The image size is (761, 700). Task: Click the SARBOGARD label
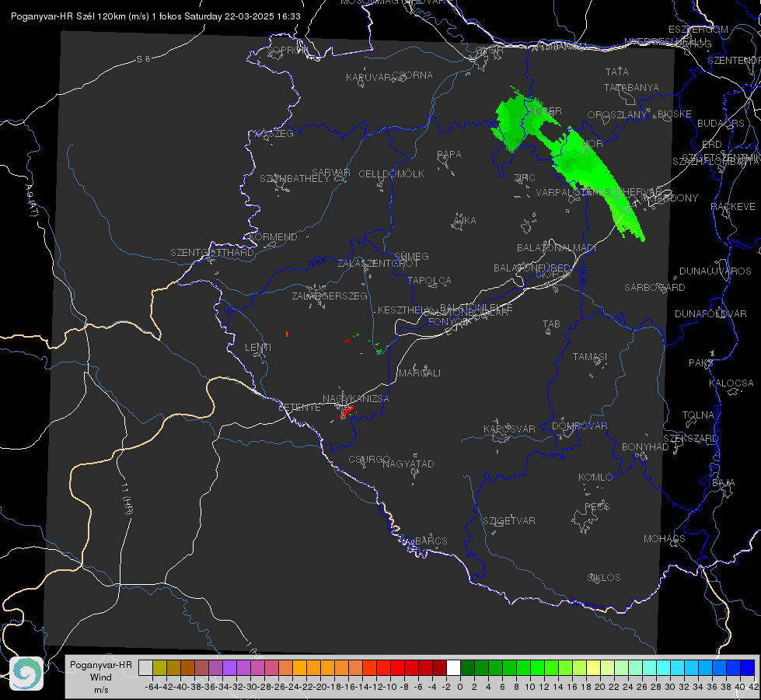click(x=655, y=288)
